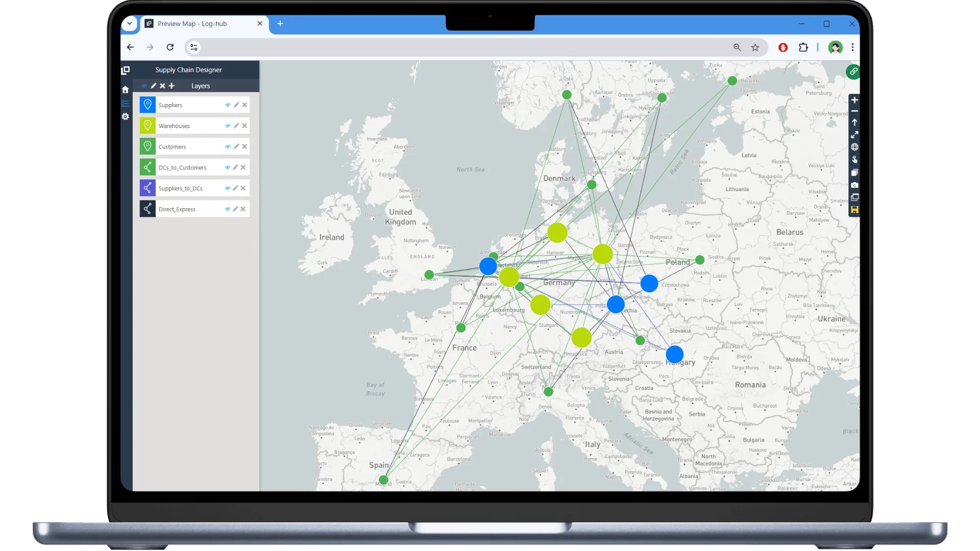Add a new layer with the plus icon
This screenshot has height=551, width=980.
tap(172, 86)
